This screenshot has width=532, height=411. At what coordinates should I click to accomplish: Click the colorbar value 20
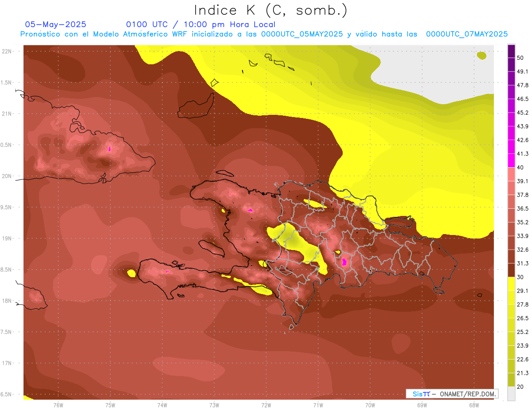(x=520, y=387)
